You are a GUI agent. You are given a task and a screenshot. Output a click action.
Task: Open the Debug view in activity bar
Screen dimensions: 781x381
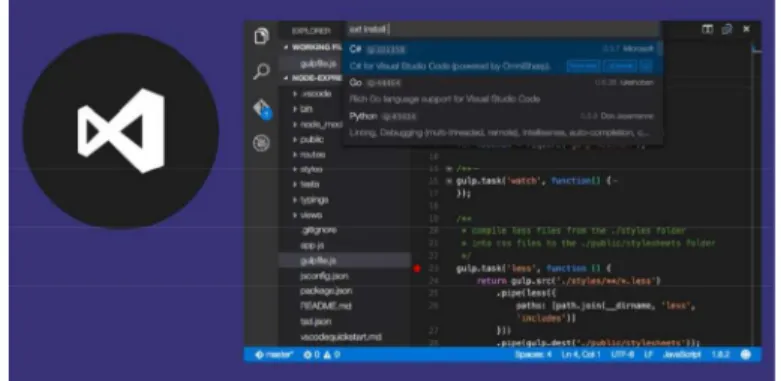pos(261,143)
